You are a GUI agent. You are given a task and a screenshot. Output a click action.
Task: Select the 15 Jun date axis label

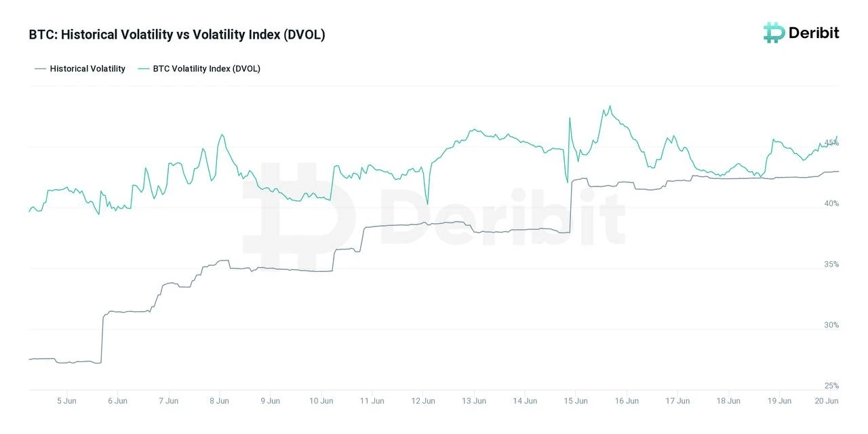576,401
